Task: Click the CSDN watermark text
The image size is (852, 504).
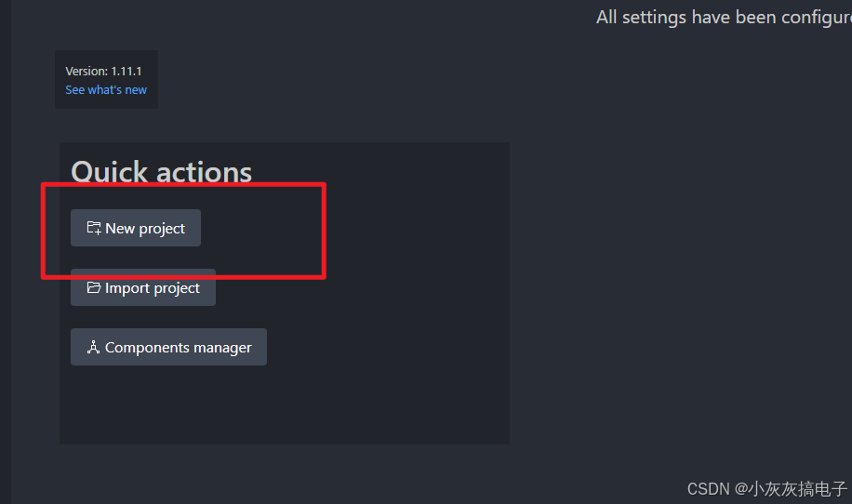Action: pos(767,489)
